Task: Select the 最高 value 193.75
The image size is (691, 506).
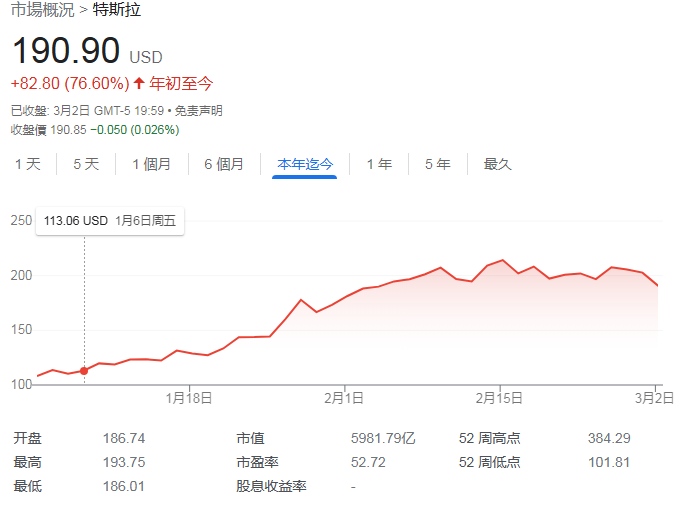Action: point(124,462)
